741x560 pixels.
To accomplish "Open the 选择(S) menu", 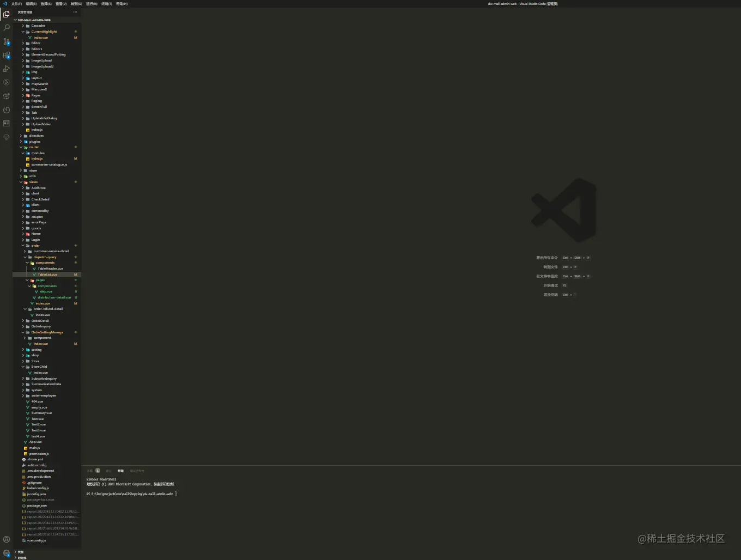I will (x=46, y=4).
